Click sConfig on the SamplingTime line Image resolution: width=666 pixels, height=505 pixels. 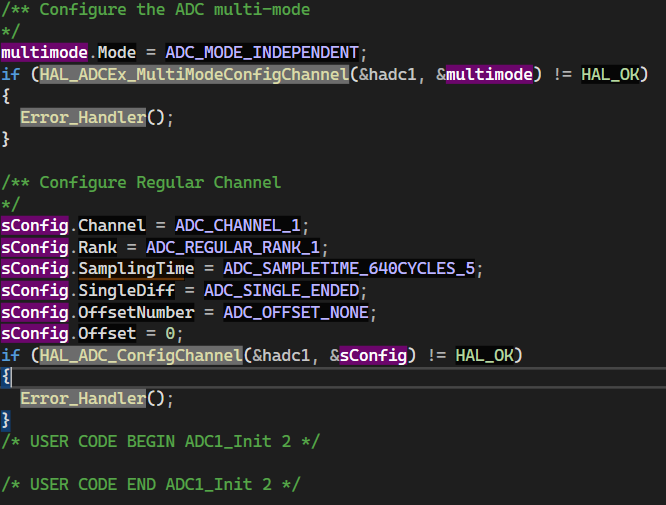35,269
